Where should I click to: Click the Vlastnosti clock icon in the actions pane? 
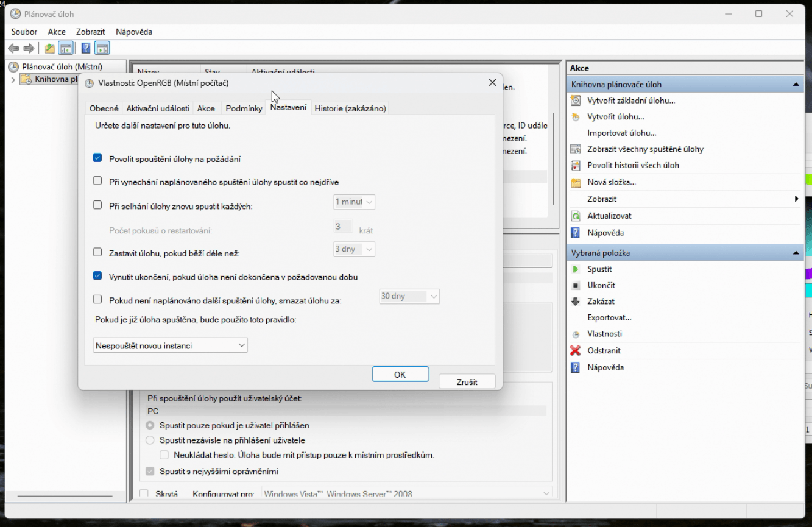575,334
